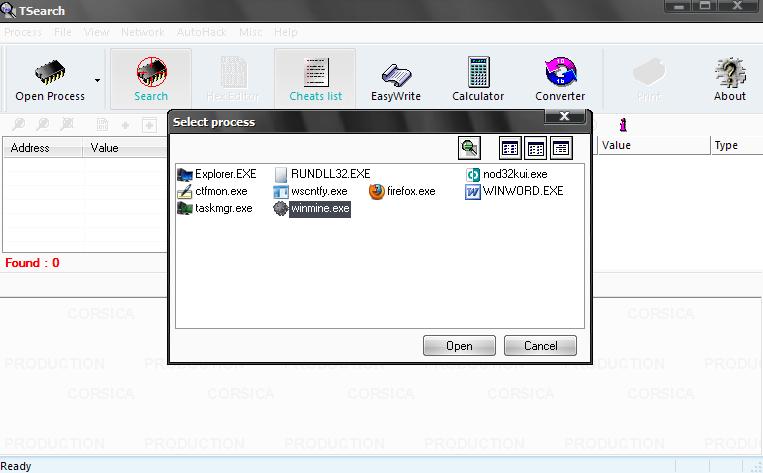Click the greyed Print toolbar button
The height and width of the screenshot is (473, 763).
tap(649, 80)
